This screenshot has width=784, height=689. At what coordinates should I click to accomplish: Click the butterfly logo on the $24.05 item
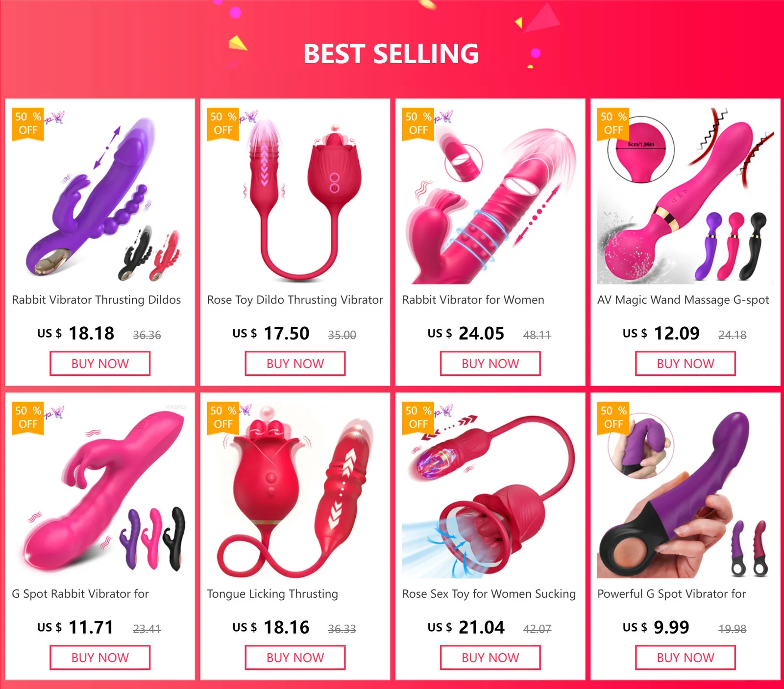coord(445,117)
